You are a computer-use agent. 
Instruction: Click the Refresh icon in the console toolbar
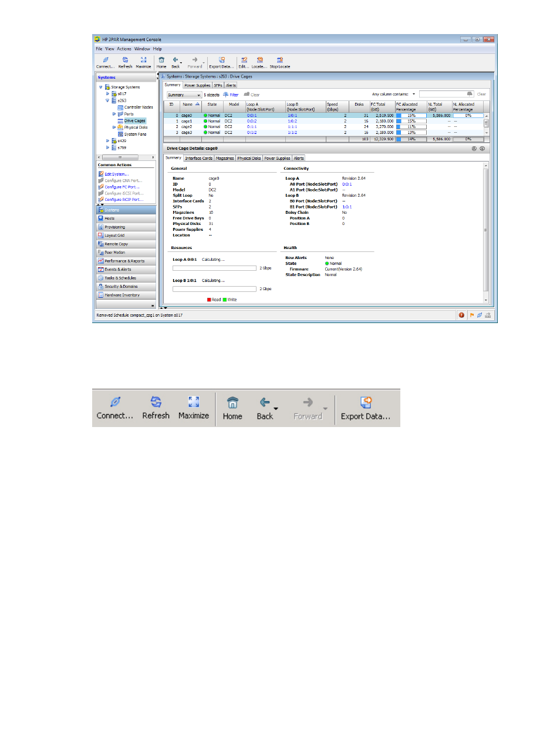click(125, 60)
